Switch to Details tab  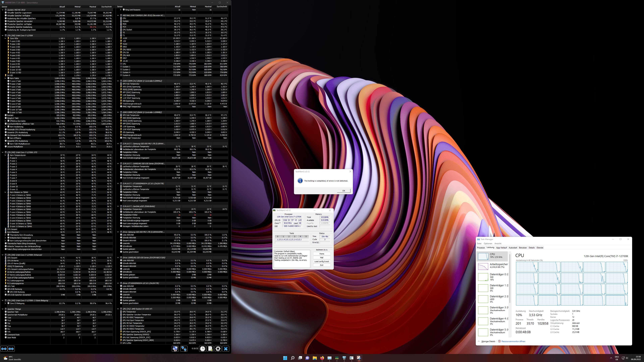click(x=531, y=248)
